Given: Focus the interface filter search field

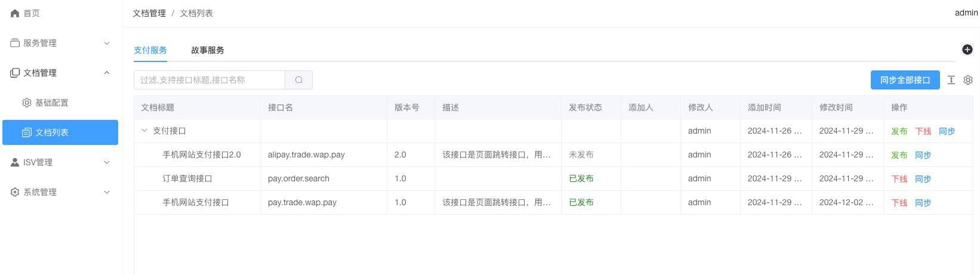Looking at the screenshot, I should [209, 80].
